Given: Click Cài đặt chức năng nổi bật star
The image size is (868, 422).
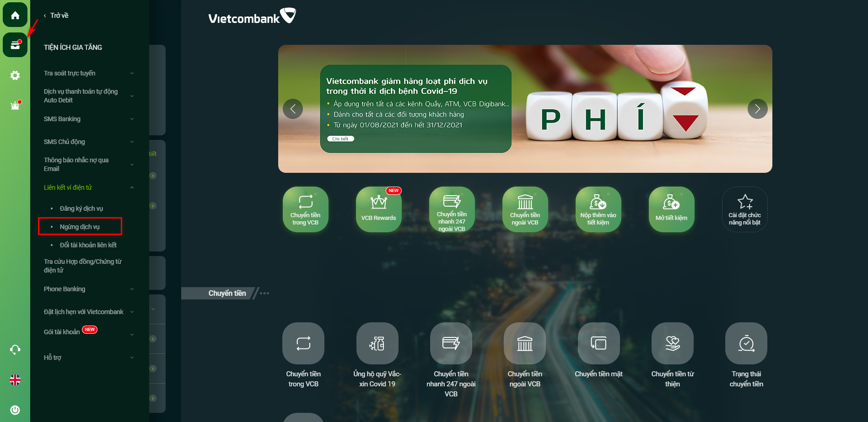Looking at the screenshot, I should [x=745, y=209].
